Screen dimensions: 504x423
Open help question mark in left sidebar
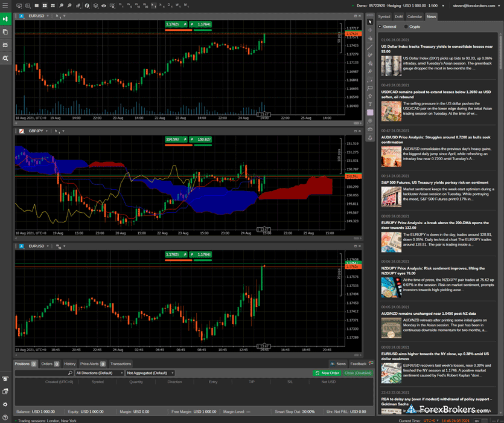click(5, 418)
